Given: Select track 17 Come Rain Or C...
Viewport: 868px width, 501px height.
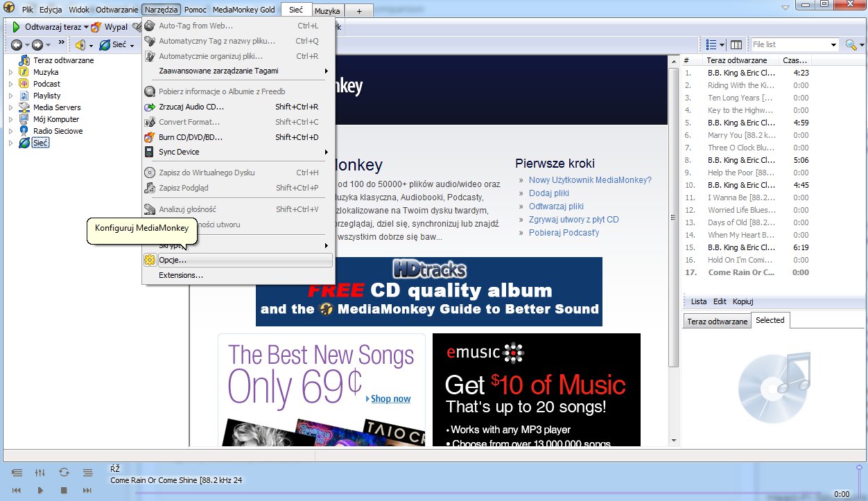Looking at the screenshot, I should pos(746,272).
